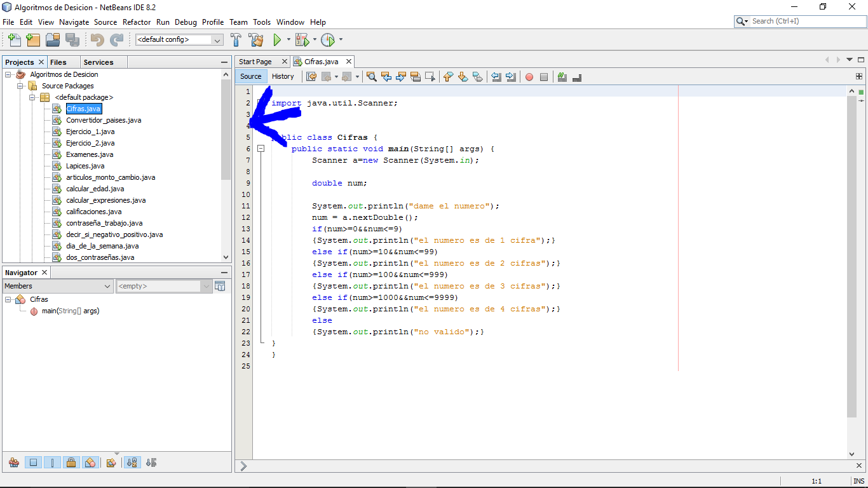Open the default config dropdown
868x488 pixels.
pyautogui.click(x=218, y=39)
